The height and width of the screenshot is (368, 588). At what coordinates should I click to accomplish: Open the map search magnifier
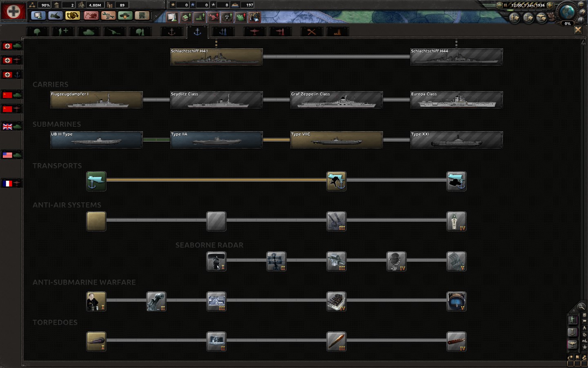point(581,307)
